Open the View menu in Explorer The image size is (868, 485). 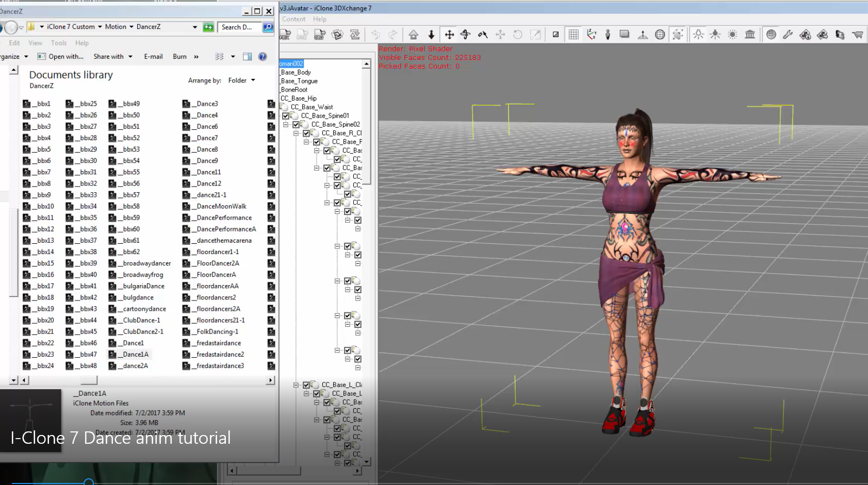coord(35,43)
